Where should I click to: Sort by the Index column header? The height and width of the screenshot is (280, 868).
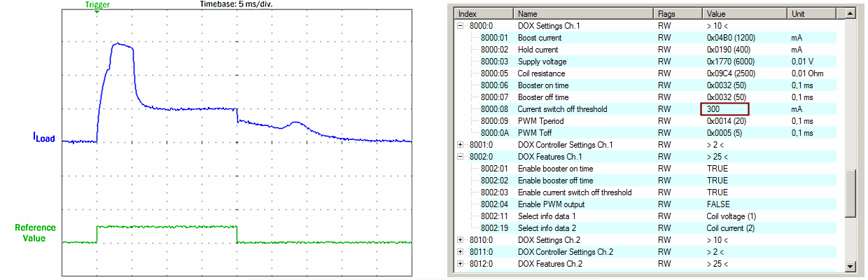click(x=484, y=14)
